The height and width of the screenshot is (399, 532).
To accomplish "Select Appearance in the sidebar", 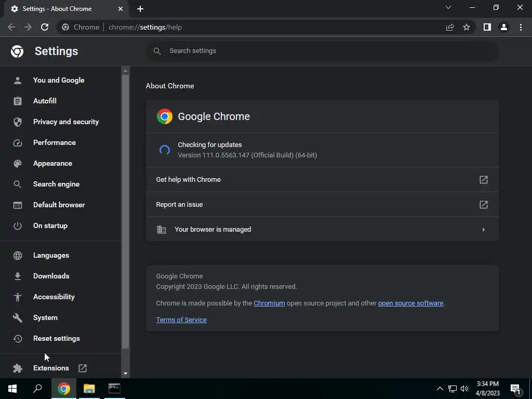I will (52, 164).
